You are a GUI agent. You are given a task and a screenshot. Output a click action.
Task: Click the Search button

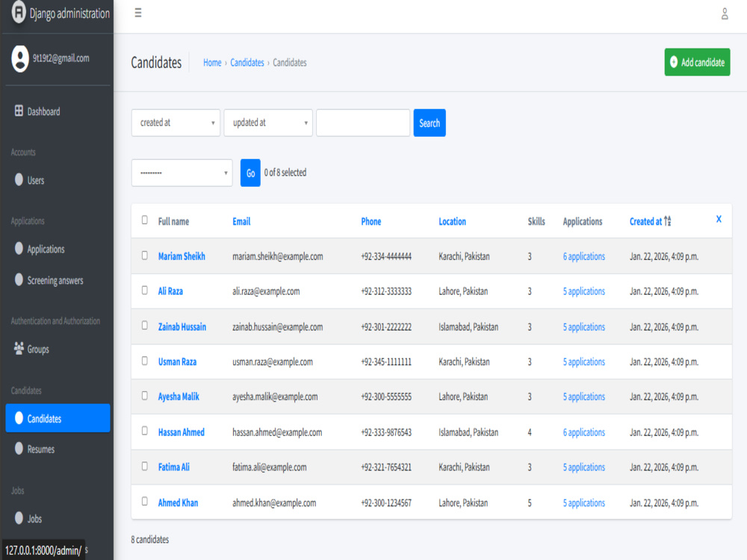[430, 123]
